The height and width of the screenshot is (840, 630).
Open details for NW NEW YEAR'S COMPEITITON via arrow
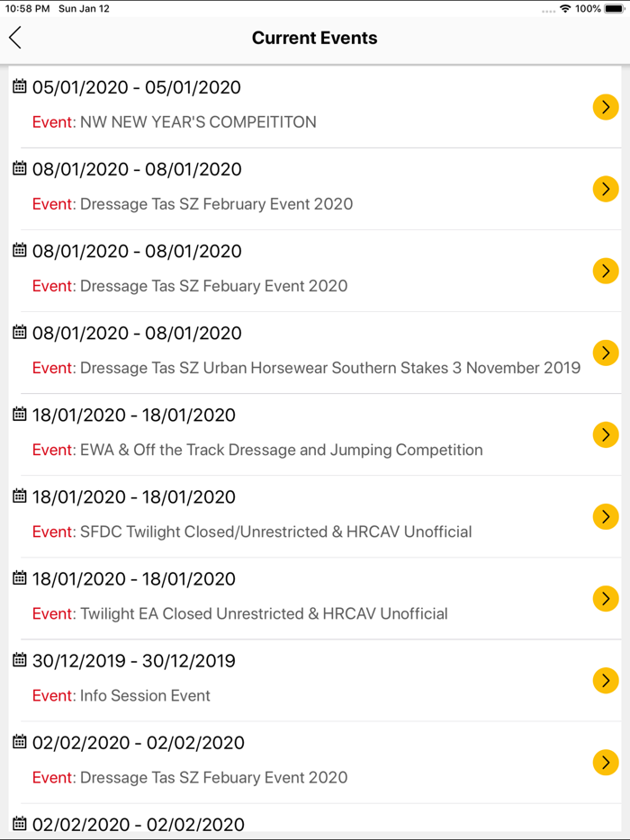[606, 107]
